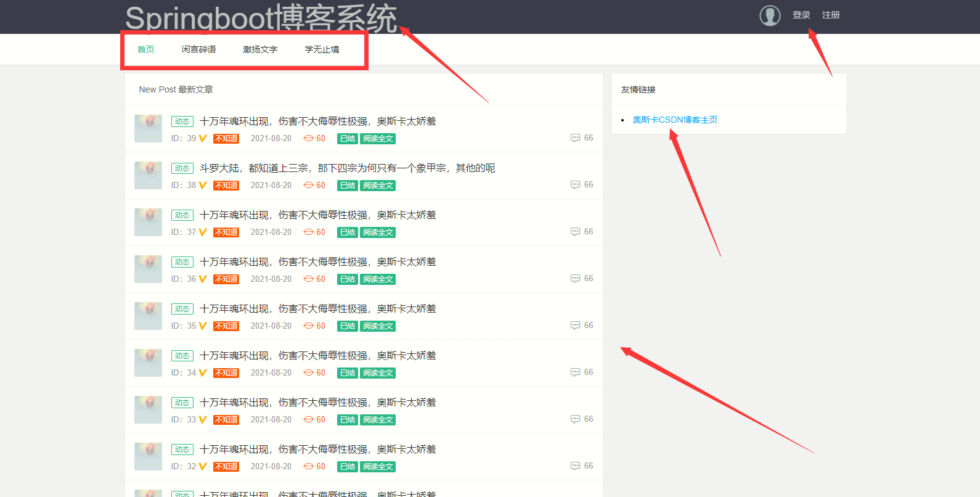This screenshot has height=497, width=980.
Task: Open the 注册 register link
Action: tap(831, 15)
